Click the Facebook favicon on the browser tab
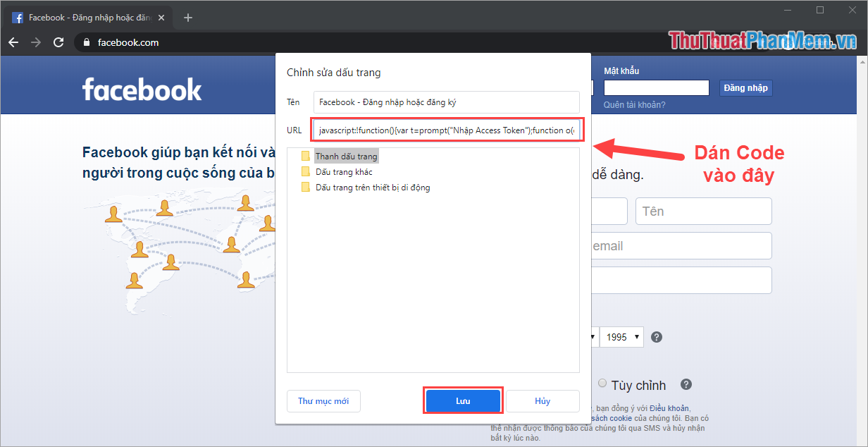Viewport: 868px width, 447px height. [17, 17]
